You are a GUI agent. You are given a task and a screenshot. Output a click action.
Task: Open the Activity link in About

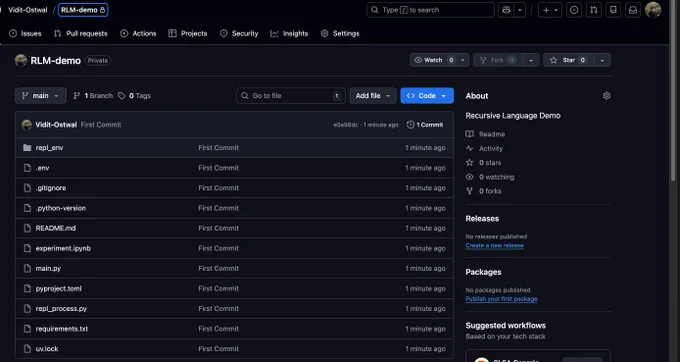pos(484,149)
